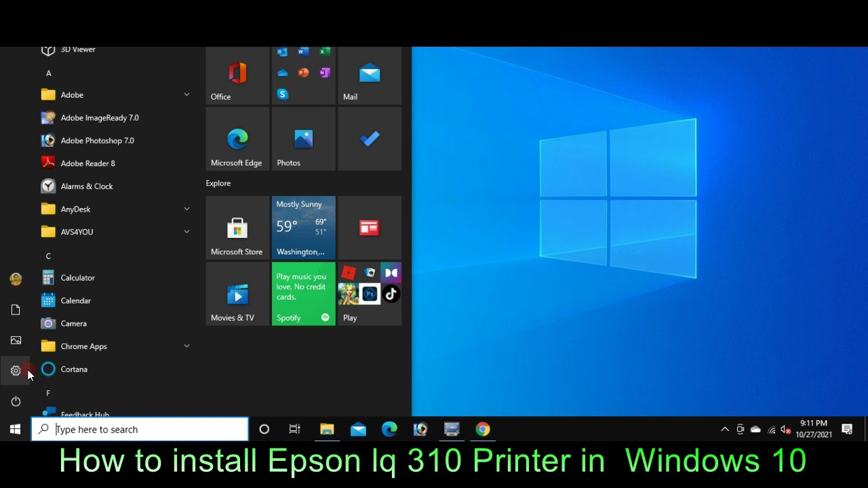868x488 pixels.
Task: Click the Meet Now tray icon
Action: click(740, 429)
